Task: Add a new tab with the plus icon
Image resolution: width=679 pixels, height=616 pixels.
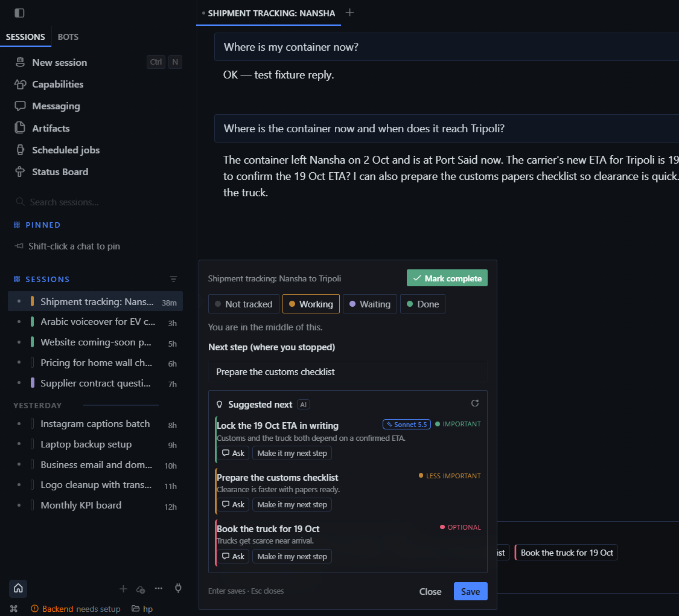Action: tap(350, 13)
